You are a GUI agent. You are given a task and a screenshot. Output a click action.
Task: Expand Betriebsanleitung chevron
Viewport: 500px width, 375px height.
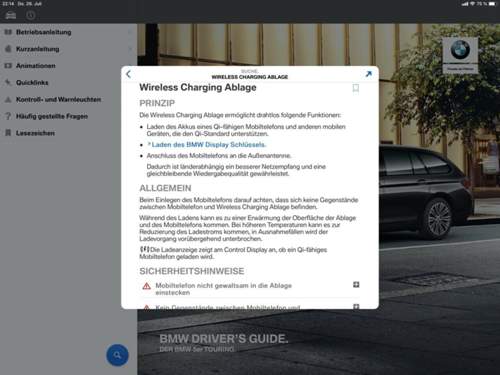(130, 32)
